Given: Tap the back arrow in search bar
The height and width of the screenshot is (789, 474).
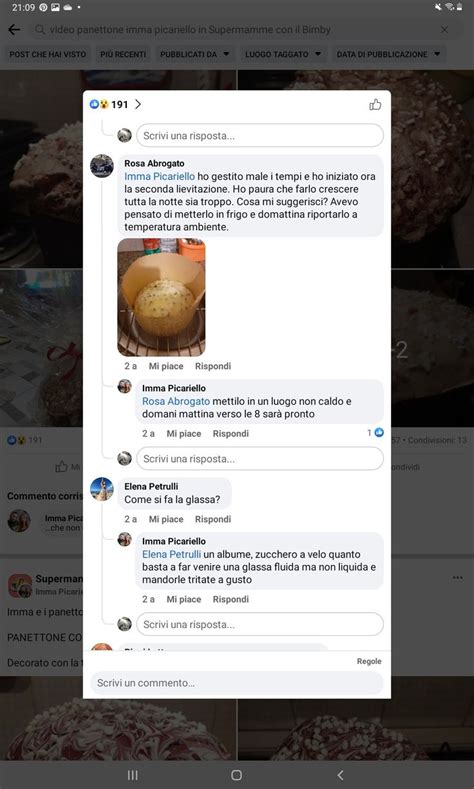Looking at the screenshot, I should (x=14, y=30).
